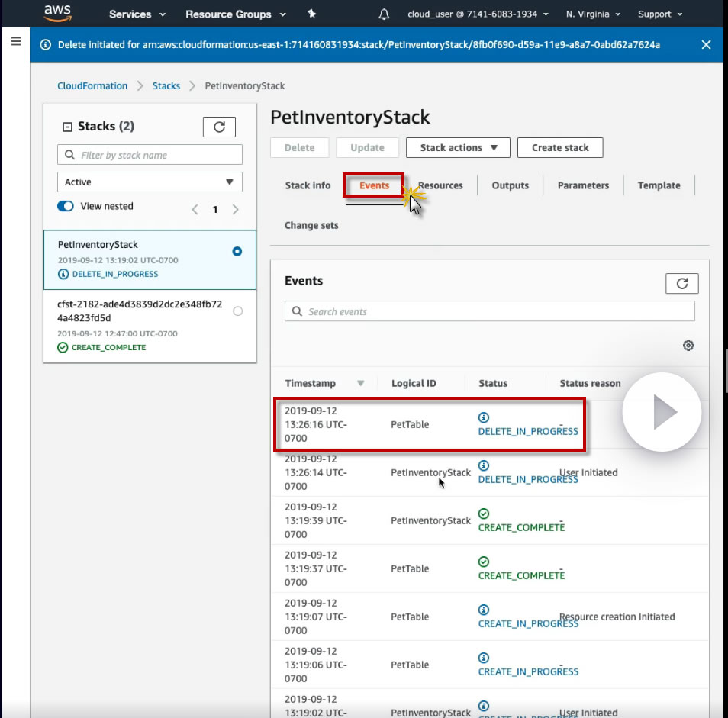Click the 13:26:16 event timestamp
Screen dimensions: 728x718
pyautogui.click(x=316, y=424)
